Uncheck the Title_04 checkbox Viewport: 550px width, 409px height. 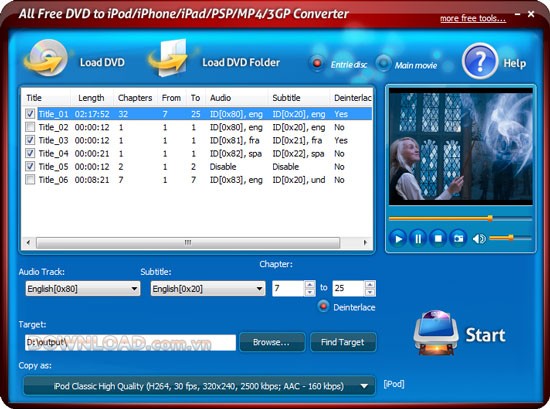tap(31, 153)
